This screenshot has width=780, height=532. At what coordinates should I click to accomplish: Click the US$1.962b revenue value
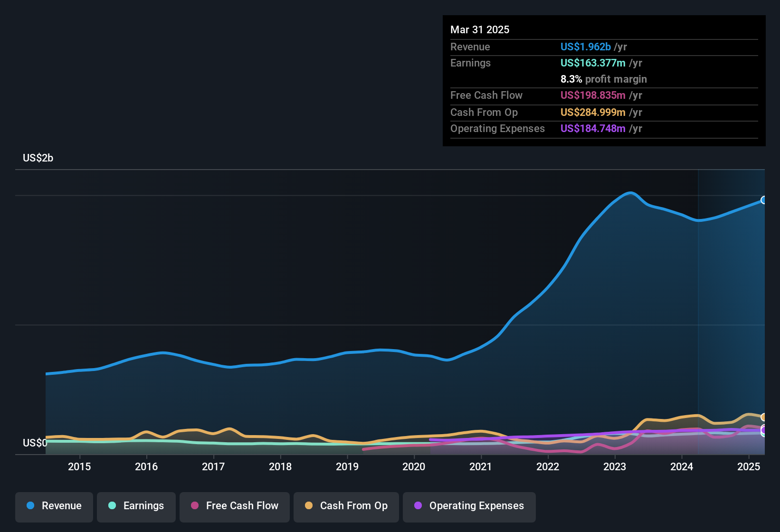click(x=586, y=47)
